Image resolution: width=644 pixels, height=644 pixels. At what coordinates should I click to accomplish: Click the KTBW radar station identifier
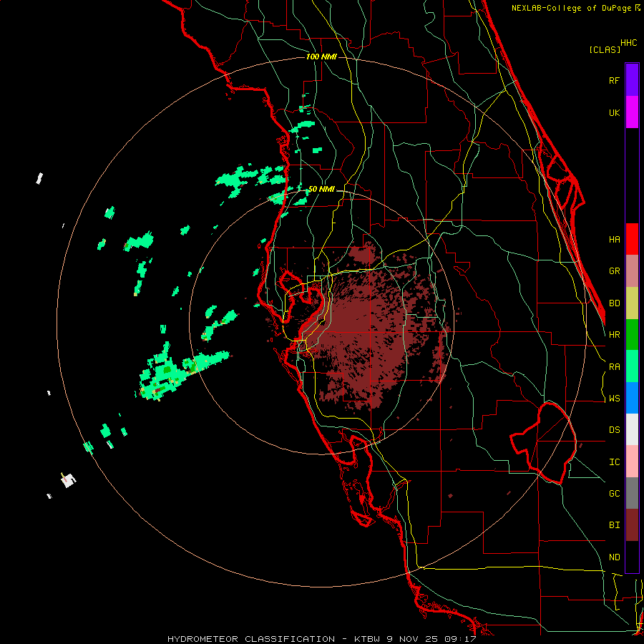click(x=368, y=639)
